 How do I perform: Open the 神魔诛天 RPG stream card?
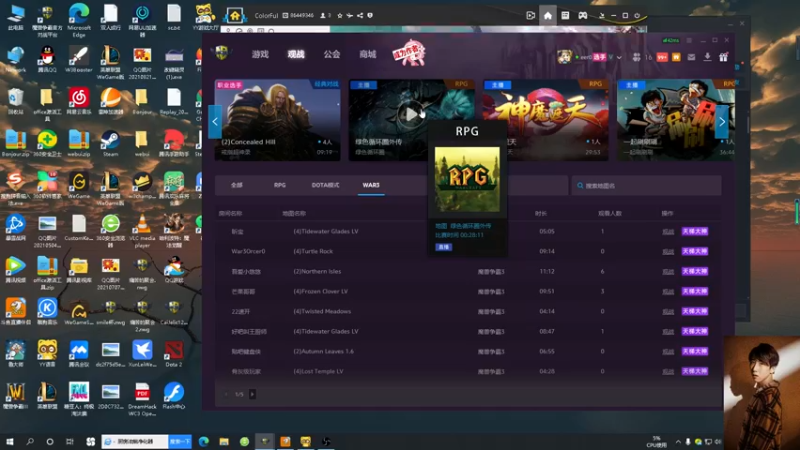pyautogui.click(x=545, y=120)
